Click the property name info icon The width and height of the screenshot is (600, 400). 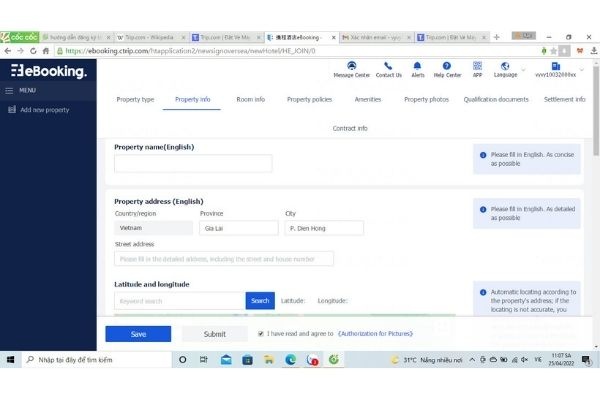[x=483, y=155]
